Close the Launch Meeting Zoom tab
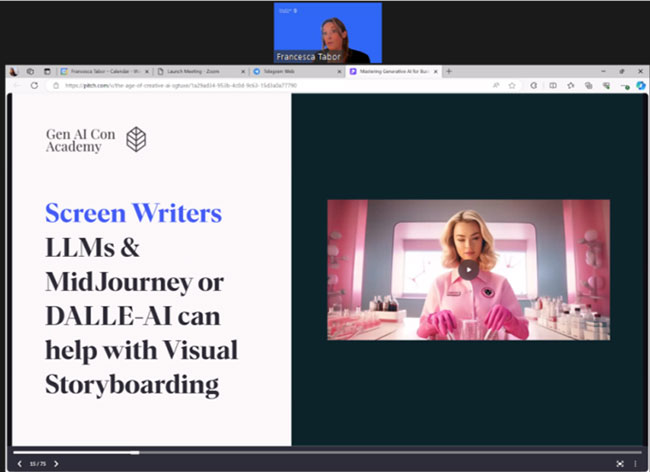650x472 pixels. 243,72
